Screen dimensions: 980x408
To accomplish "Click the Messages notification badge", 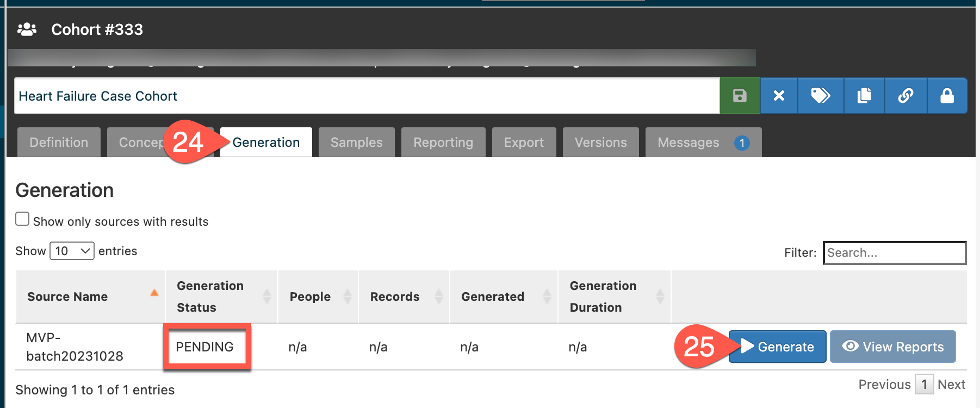I will [742, 143].
